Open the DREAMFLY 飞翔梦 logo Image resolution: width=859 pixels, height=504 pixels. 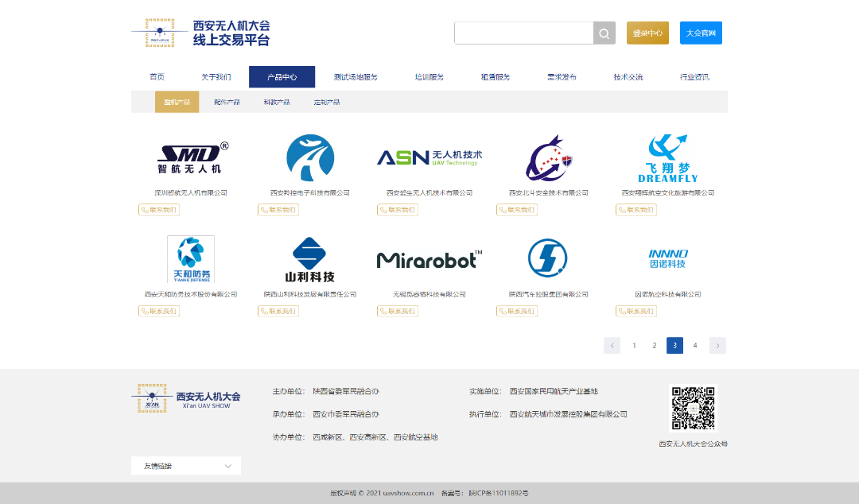point(667,158)
